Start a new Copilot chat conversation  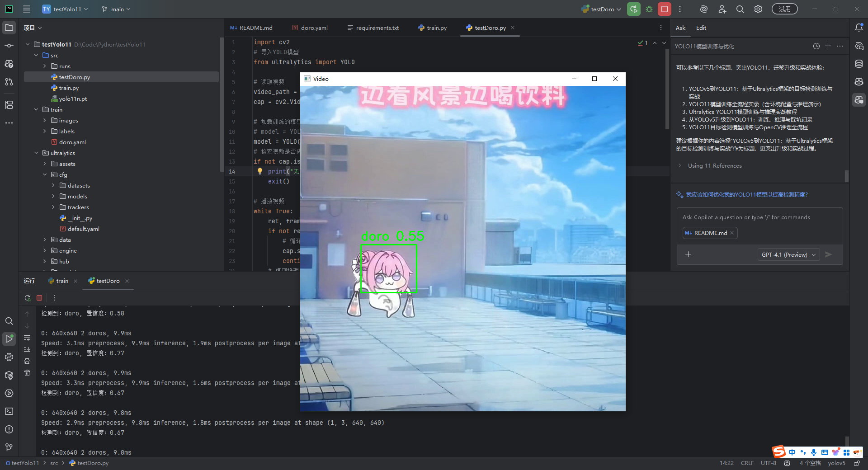pyautogui.click(x=828, y=46)
